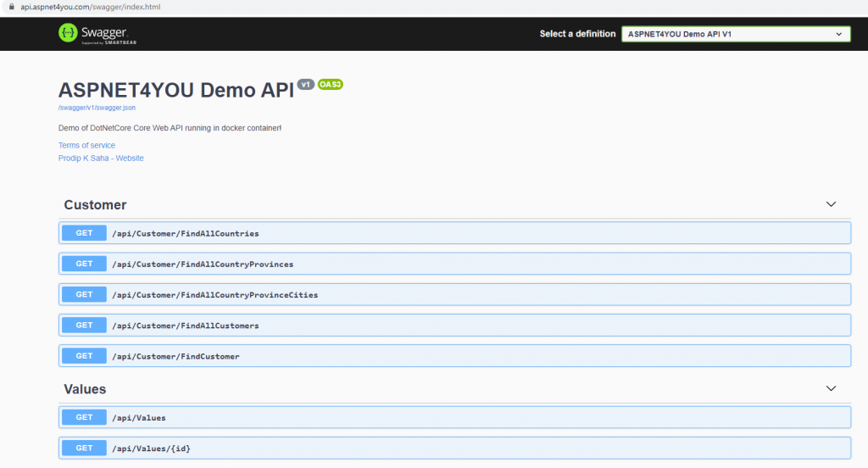The image size is (868, 468).
Task: Click the OAS3 badge
Action: (330, 84)
